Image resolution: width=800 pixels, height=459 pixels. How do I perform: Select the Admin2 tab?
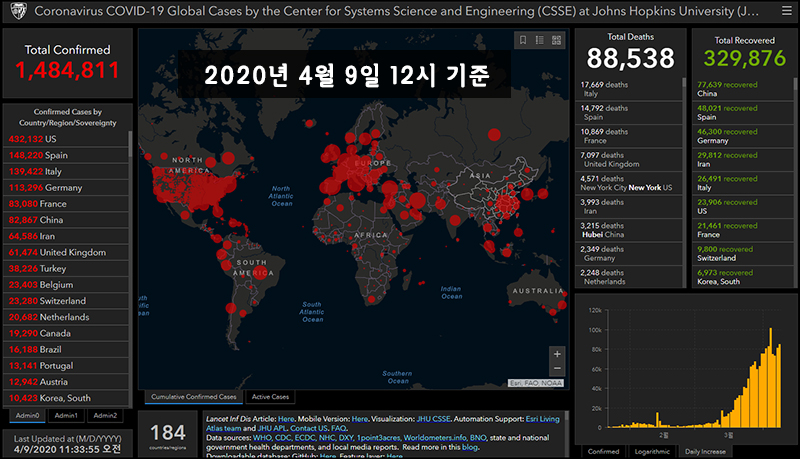click(105, 416)
